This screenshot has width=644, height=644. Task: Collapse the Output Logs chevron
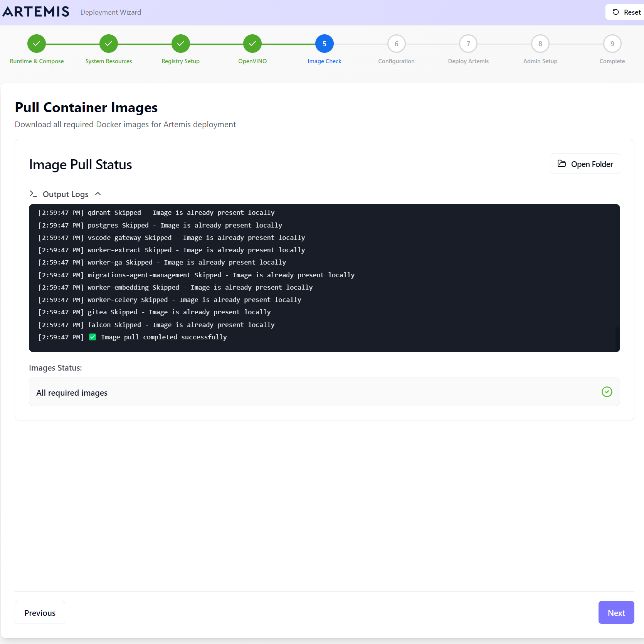click(98, 194)
